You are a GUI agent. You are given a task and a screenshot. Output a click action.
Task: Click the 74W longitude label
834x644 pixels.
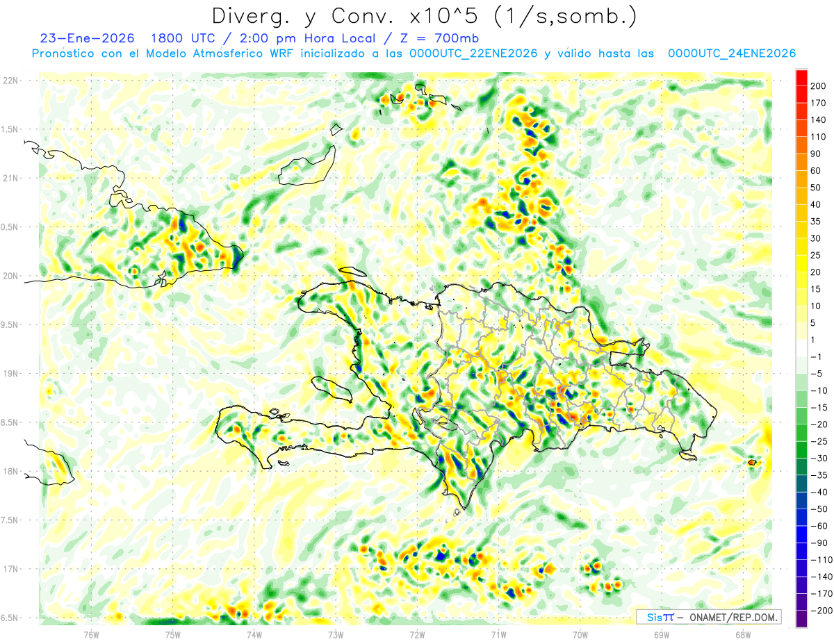(254, 634)
